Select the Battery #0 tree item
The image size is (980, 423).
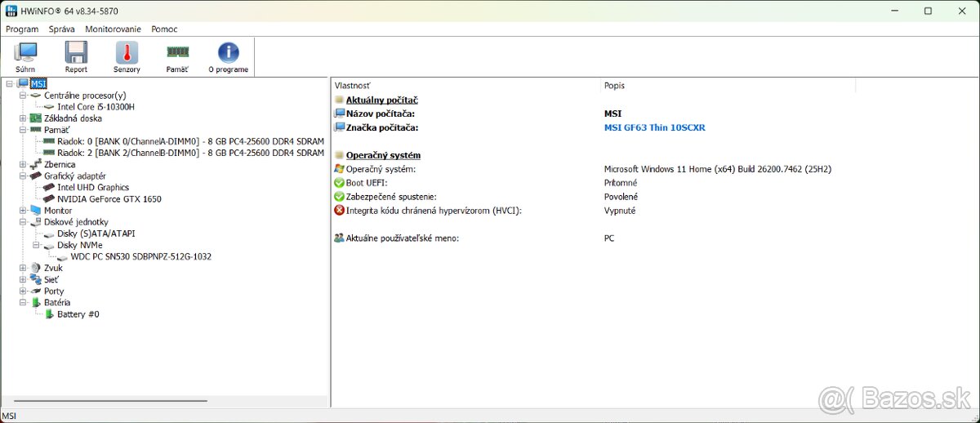[x=78, y=314]
